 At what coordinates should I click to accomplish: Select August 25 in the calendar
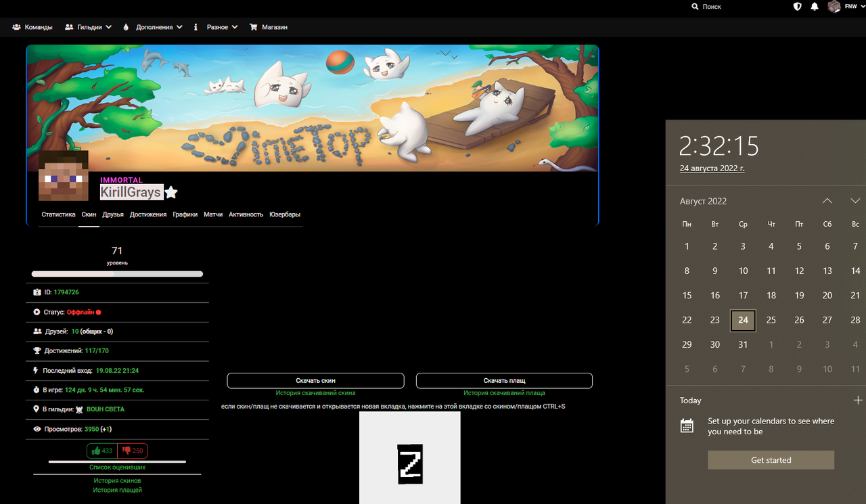771,320
